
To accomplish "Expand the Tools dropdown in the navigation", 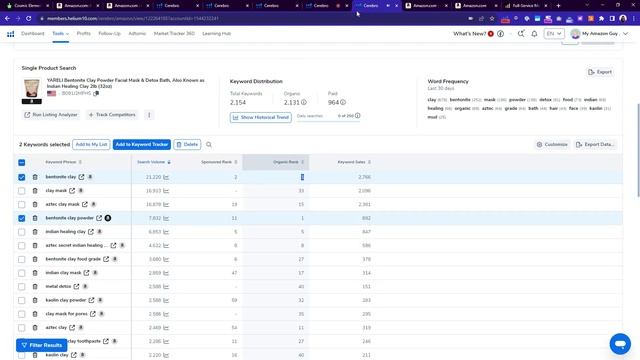I will click(60, 33).
